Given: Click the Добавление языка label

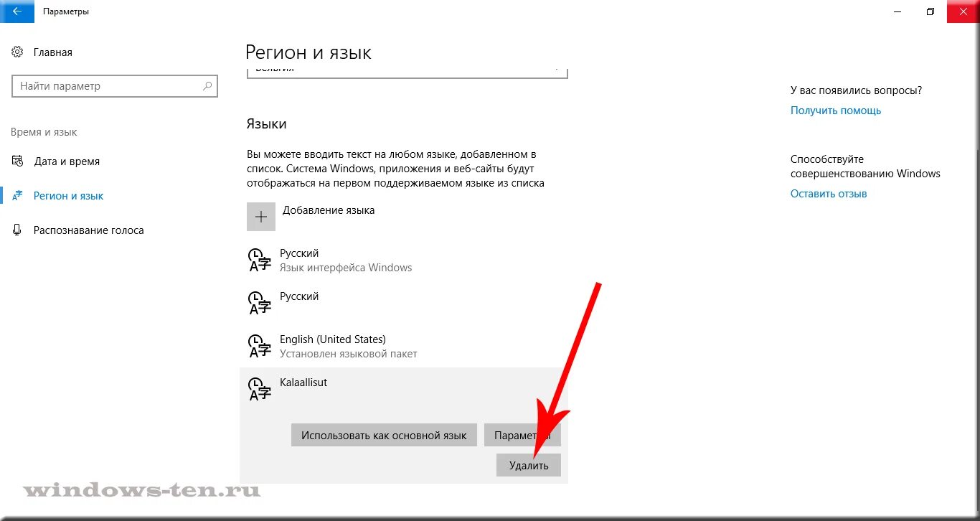Looking at the screenshot, I should [x=329, y=210].
